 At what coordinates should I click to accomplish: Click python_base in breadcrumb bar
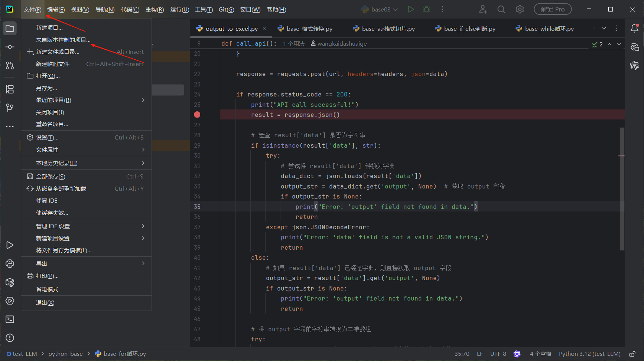click(65, 354)
